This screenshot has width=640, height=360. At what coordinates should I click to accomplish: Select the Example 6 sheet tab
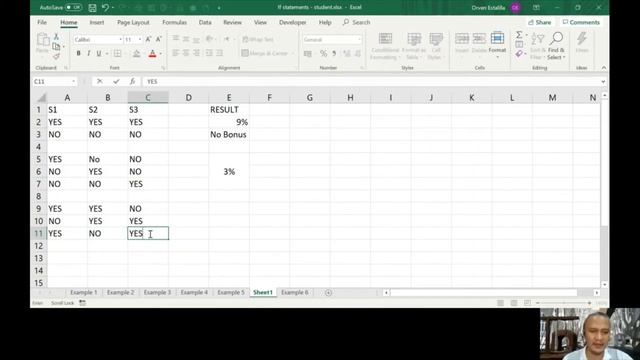click(x=295, y=293)
